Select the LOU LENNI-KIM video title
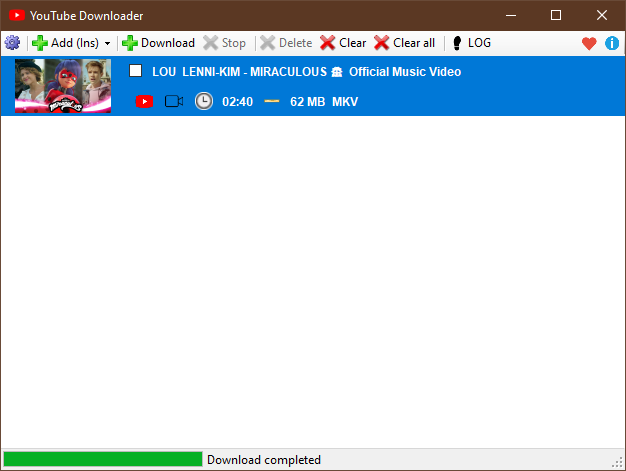 click(x=306, y=72)
